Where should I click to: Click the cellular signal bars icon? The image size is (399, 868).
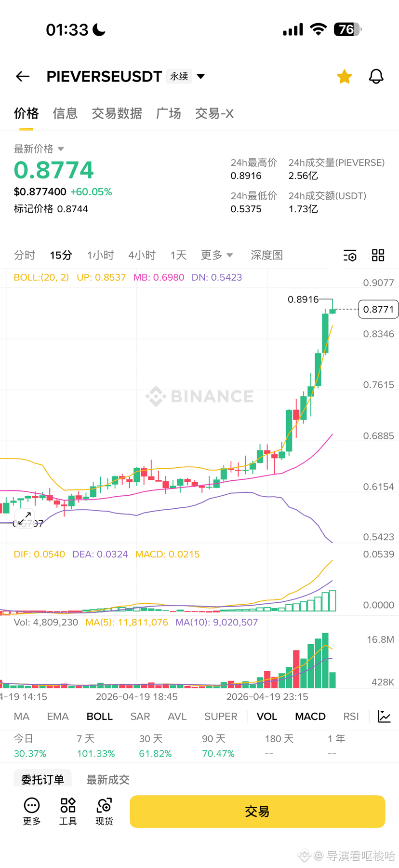pos(293,29)
